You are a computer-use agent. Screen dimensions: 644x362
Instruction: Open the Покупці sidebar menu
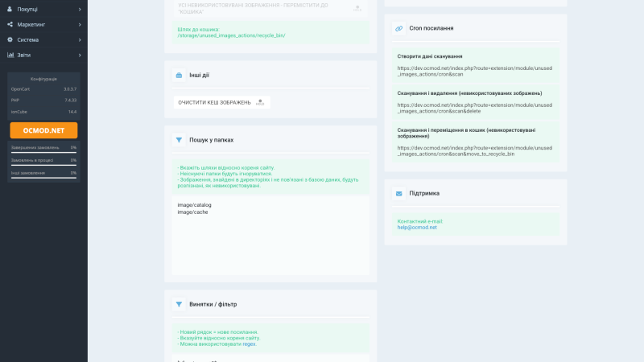pos(43,9)
